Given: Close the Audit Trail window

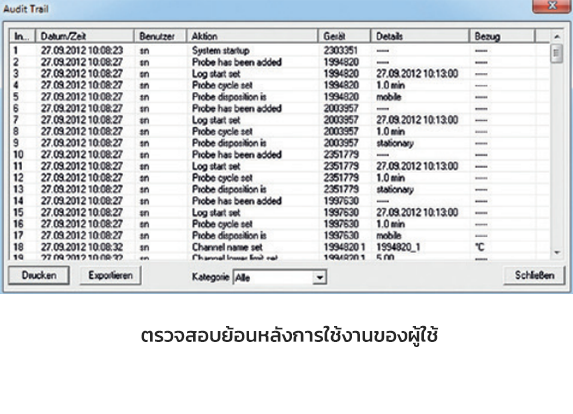Looking at the screenshot, I should pyautogui.click(x=553, y=5).
